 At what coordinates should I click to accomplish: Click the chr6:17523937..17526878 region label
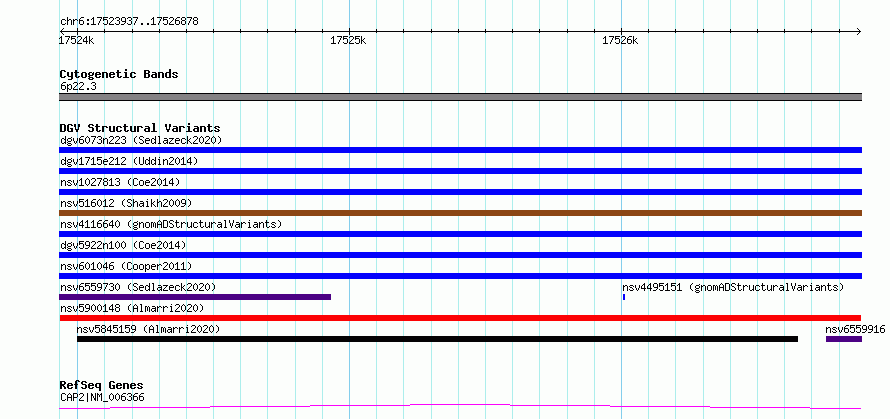point(129,22)
